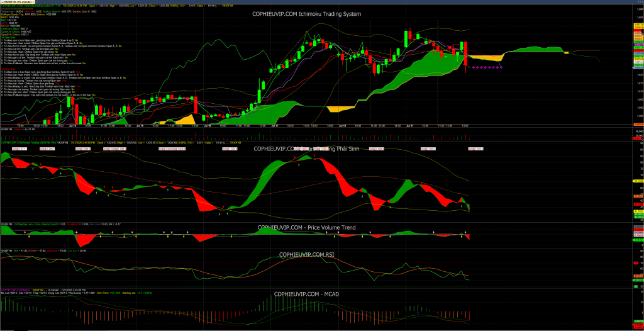The width and height of the screenshot is (644, 331).
Task: Click the SpanA At Chikou value line
Action: [x=16, y=31]
